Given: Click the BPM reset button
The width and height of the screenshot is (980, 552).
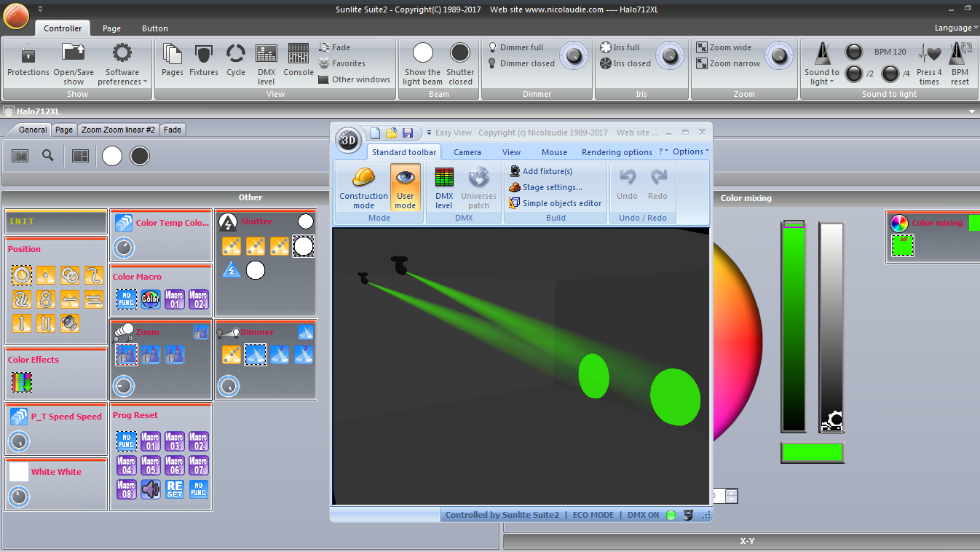Looking at the screenshot, I should (960, 63).
